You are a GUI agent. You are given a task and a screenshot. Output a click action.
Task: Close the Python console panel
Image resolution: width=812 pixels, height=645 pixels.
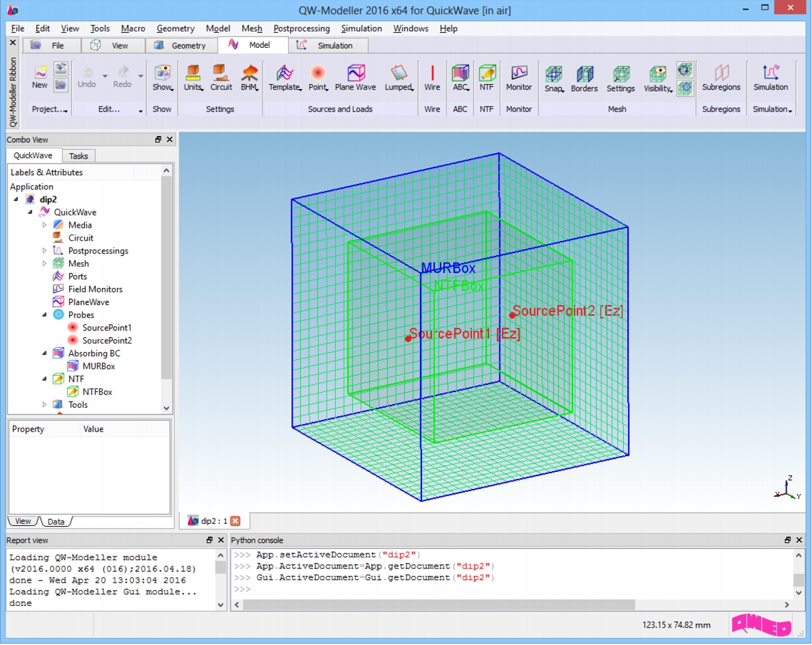[799, 540]
